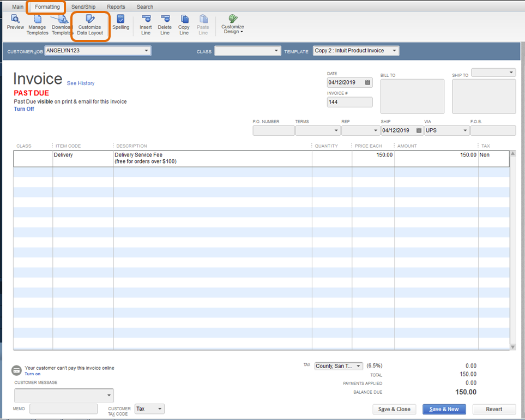Click the Delete Line icon
Viewport: 525px width, 420px height.
pos(165,23)
